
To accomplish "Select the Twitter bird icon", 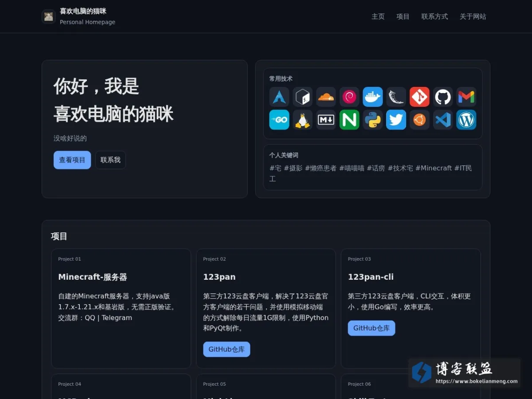I will [x=396, y=120].
